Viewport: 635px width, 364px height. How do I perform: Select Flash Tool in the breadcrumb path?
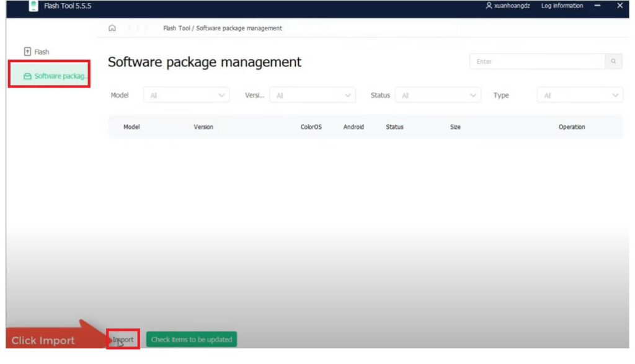pyautogui.click(x=177, y=28)
